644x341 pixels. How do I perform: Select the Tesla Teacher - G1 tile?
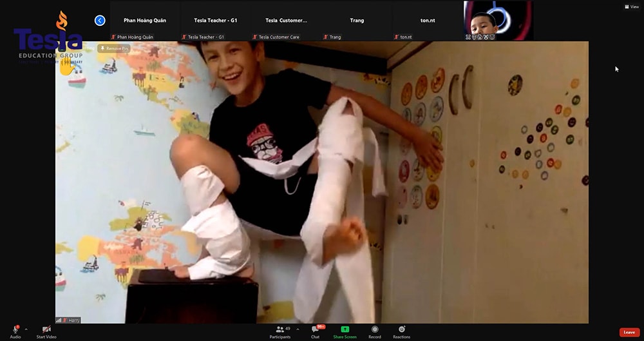pos(216,21)
